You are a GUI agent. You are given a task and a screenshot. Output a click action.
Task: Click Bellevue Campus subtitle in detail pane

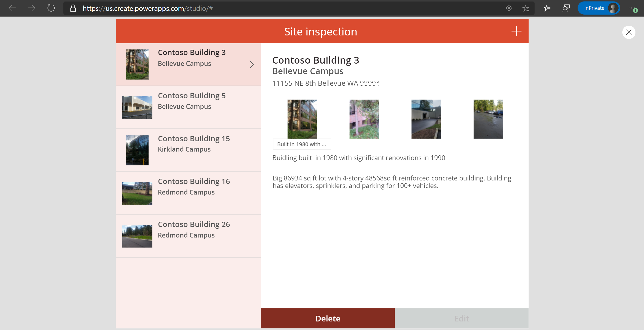pyautogui.click(x=308, y=71)
